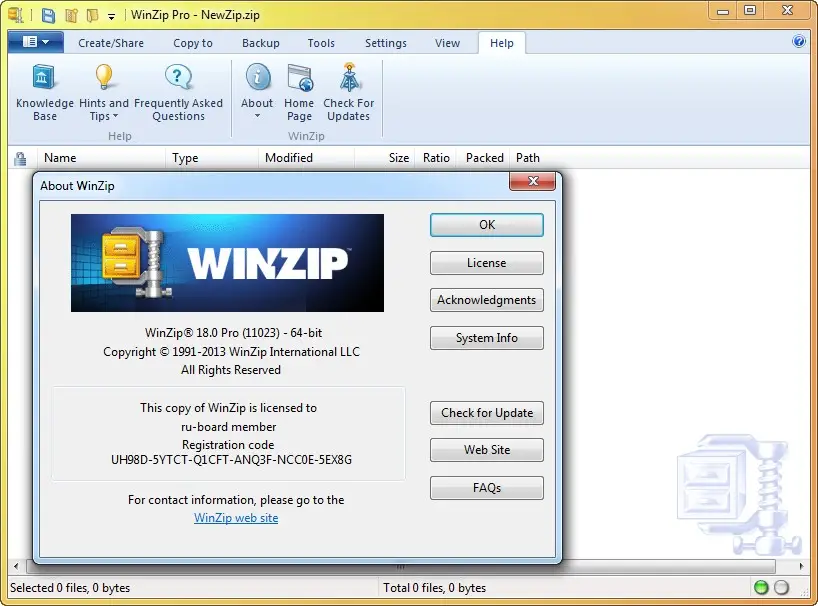Close the About WinZip dialog with red X
The image size is (818, 606).
point(533,181)
